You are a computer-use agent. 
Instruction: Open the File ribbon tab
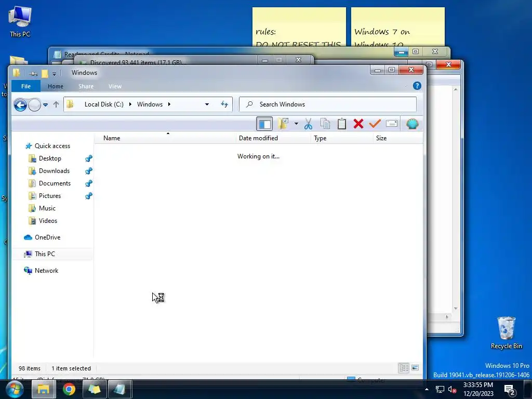click(x=26, y=86)
